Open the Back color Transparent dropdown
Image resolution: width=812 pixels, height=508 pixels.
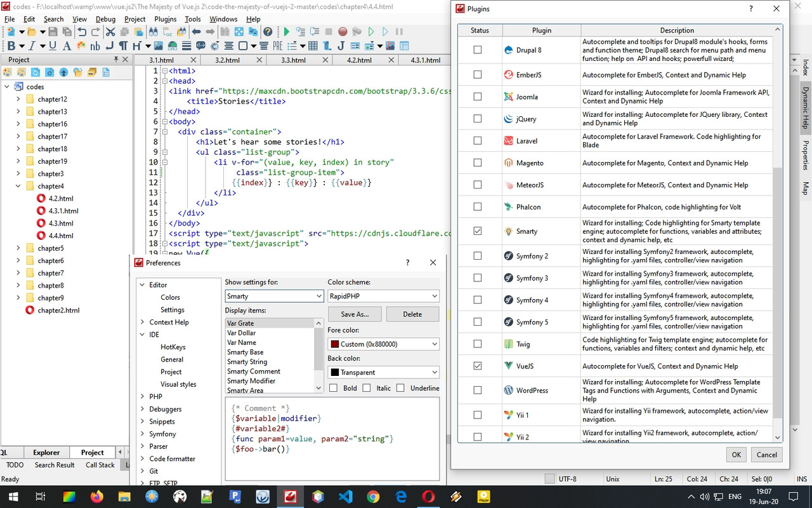click(384, 372)
